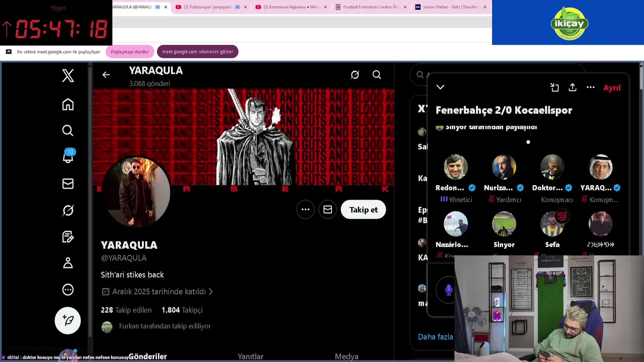Click the 'Sith'ari stikes back' bio text
This screenshot has width=644, height=362.
pyautogui.click(x=132, y=275)
